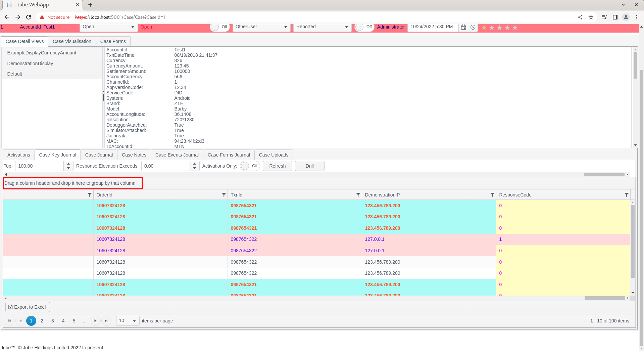Open the Case Uploads tab
The image size is (644, 351).
pos(274,155)
